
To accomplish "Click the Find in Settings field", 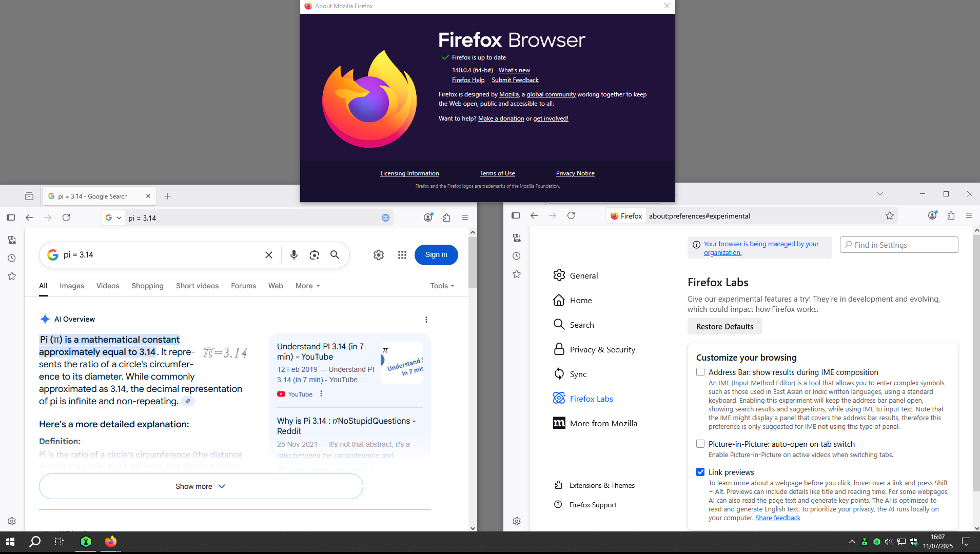I will coord(899,245).
